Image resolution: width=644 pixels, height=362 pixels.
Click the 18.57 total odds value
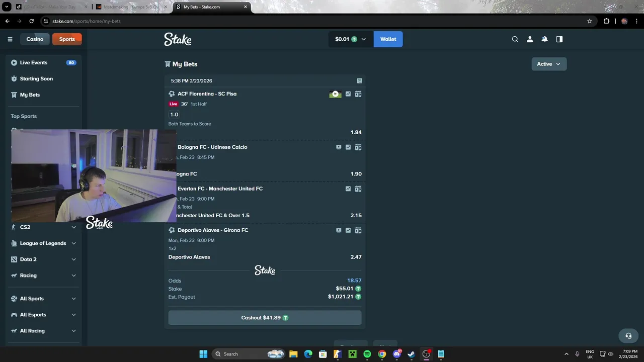point(354,281)
